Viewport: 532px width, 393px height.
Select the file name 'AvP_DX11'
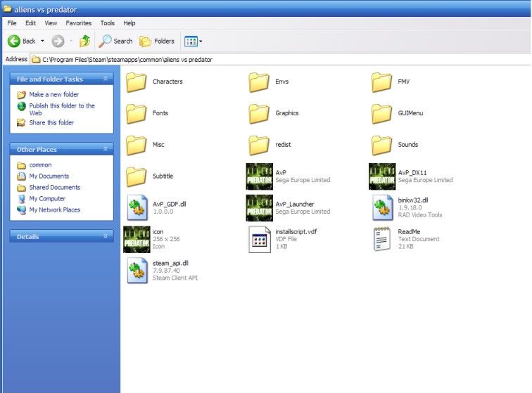[x=412, y=172]
